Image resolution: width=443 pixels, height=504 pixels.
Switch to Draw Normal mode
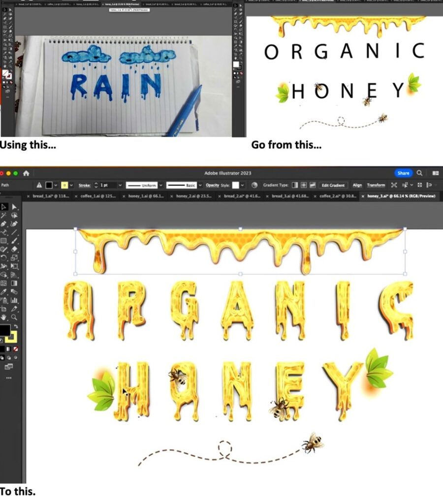2,357
